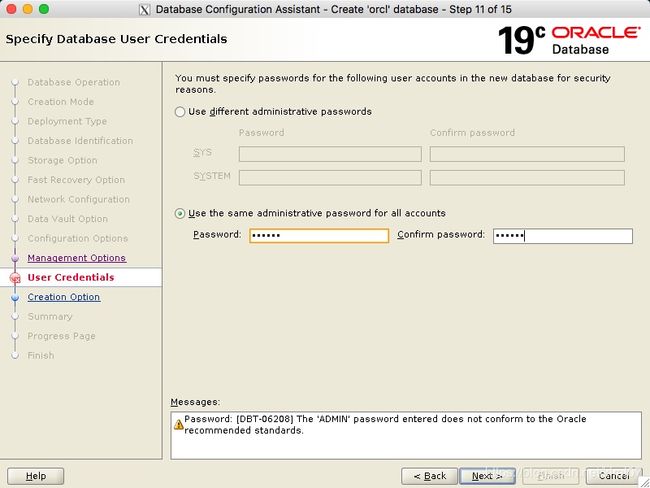Click 'Fast Recovery Option' step label
The height and width of the screenshot is (488, 650).
click(x=76, y=180)
